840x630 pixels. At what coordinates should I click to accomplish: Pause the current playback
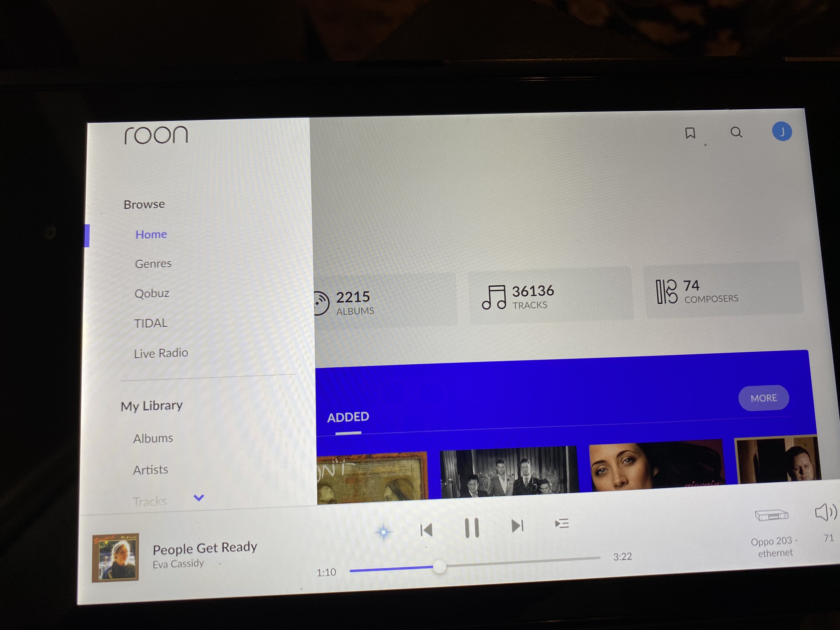[x=472, y=527]
